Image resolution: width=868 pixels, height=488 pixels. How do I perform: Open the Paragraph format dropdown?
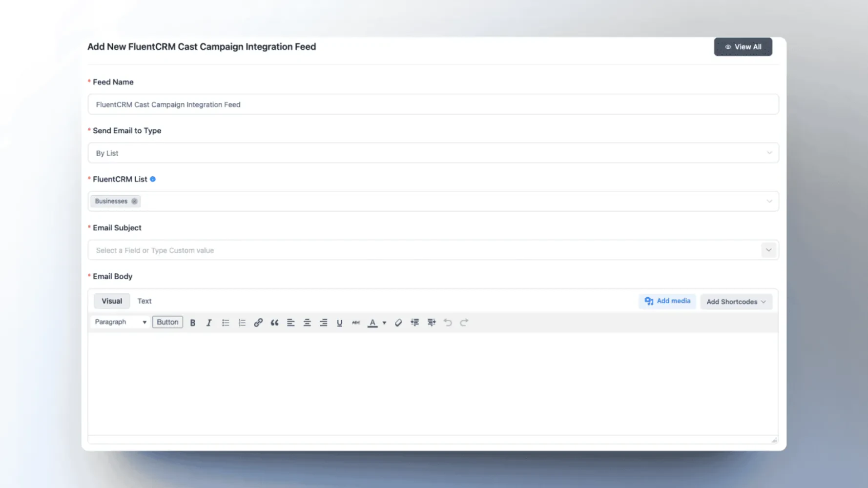tap(120, 322)
